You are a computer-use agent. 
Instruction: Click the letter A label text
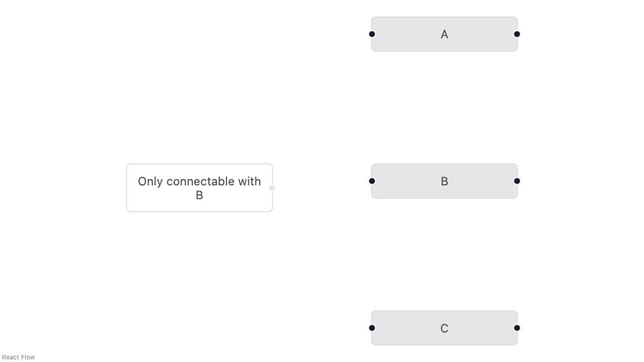pos(445,35)
